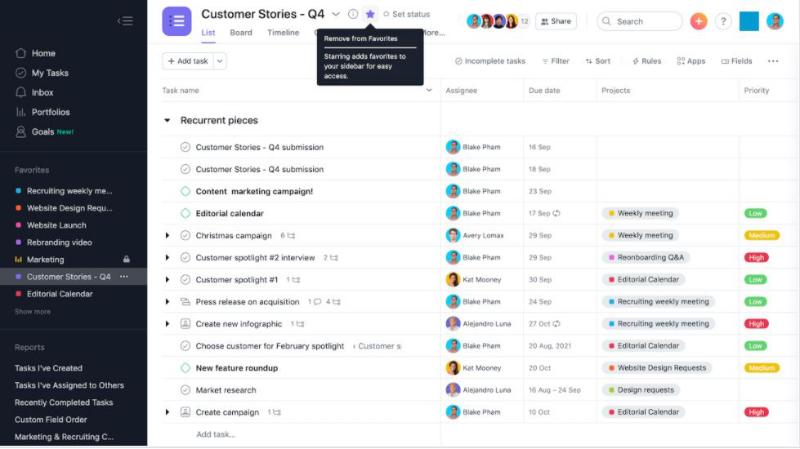800x449 pixels.
Task: Open subtask icon on Christmas campaign
Action: point(291,236)
